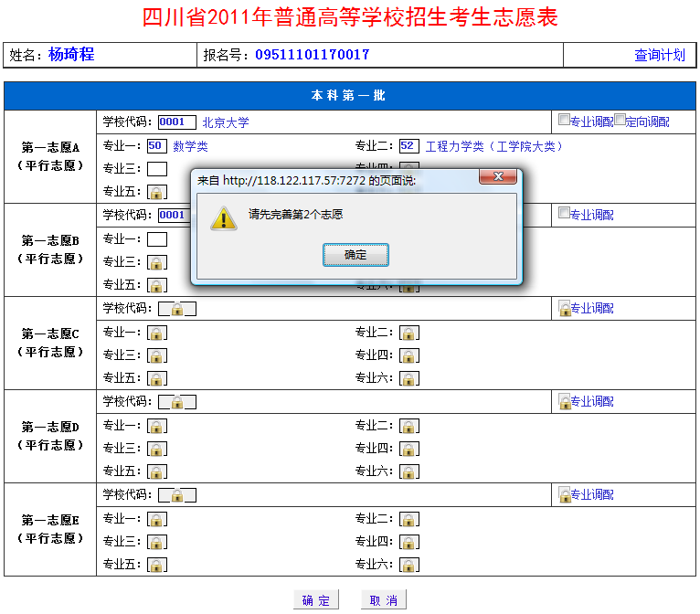Click lock icon for 专业一 in 第一志愿D

[157, 426]
